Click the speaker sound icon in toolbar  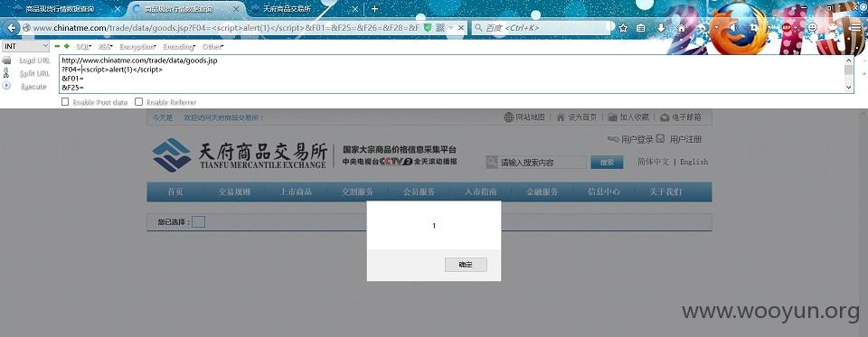pyautogui.click(x=733, y=28)
